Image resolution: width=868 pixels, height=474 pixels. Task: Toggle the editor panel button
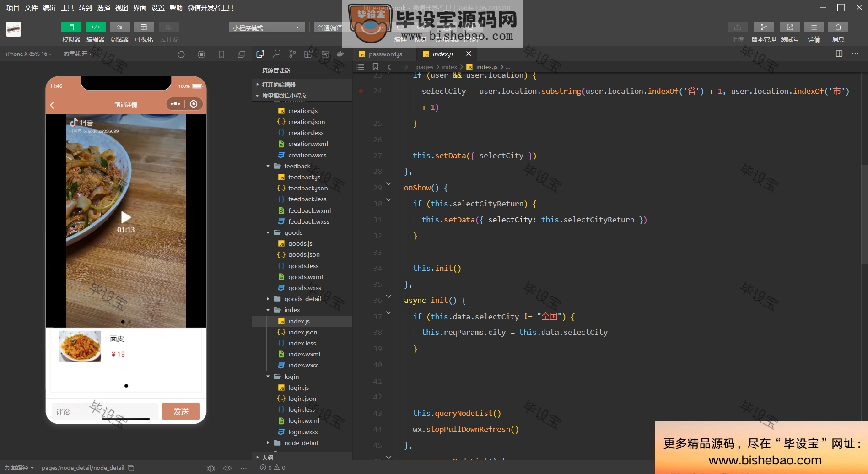coord(96,27)
